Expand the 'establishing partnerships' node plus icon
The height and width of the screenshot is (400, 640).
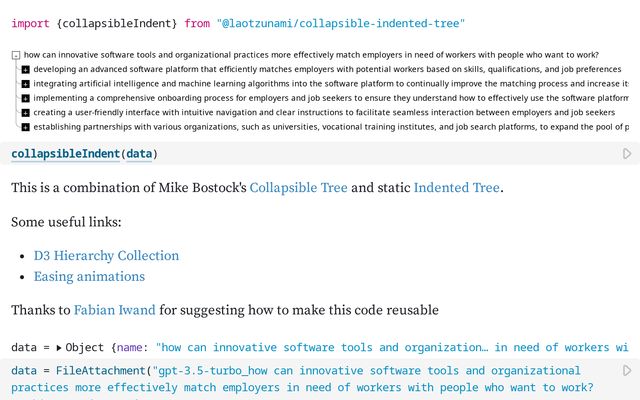(25, 127)
